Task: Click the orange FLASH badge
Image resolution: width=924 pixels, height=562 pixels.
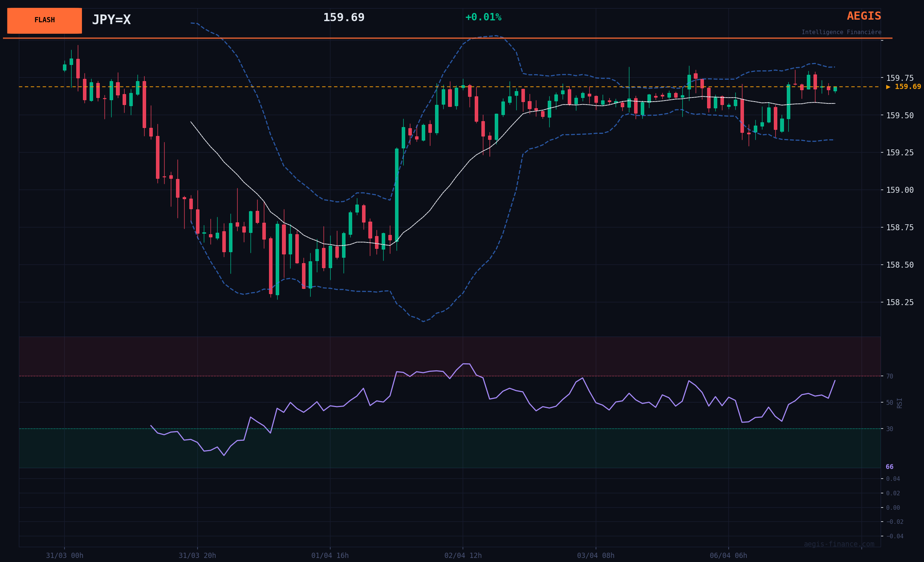Action: [44, 20]
